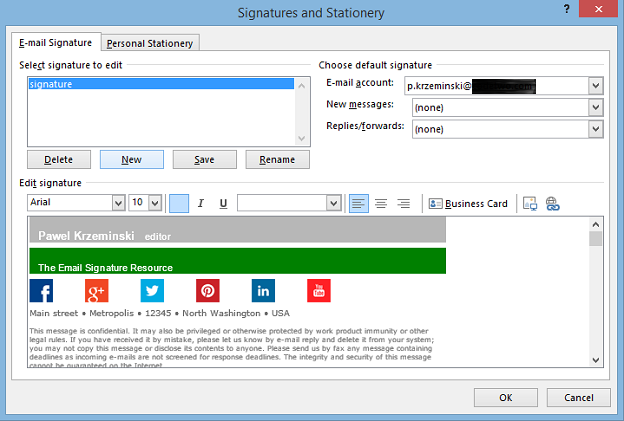The height and width of the screenshot is (421, 624).
Task: Toggle bold formatting button
Action: [x=179, y=203]
